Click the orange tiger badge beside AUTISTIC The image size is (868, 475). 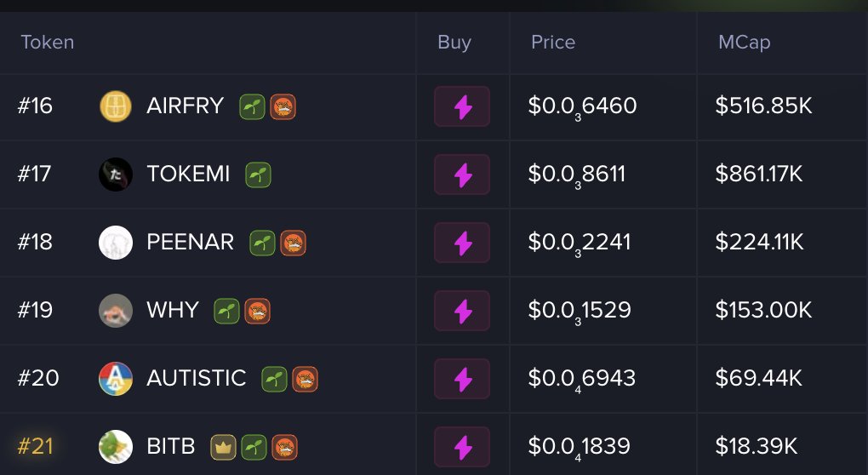(305, 379)
